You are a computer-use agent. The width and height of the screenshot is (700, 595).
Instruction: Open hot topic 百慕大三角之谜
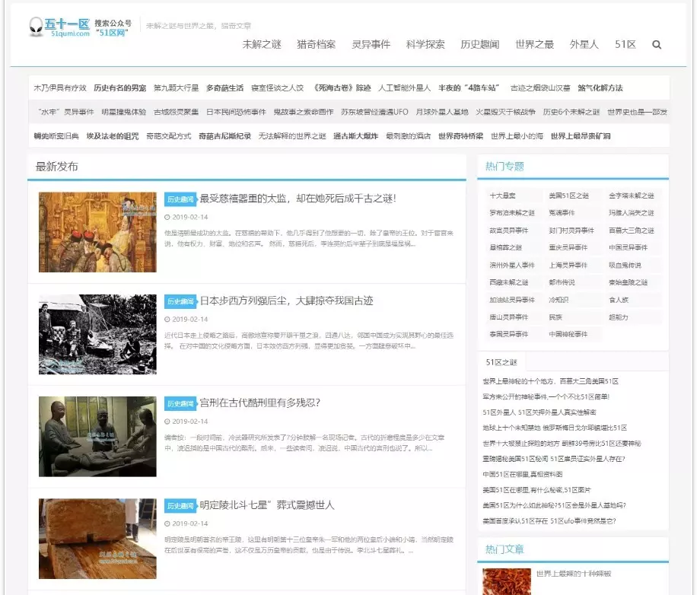click(632, 231)
